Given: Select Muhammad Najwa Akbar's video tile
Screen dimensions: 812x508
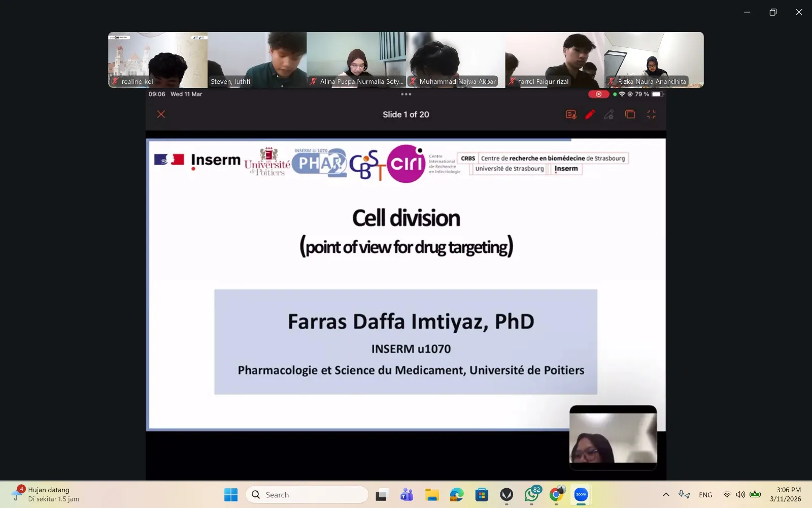Looking at the screenshot, I should click(x=456, y=60).
